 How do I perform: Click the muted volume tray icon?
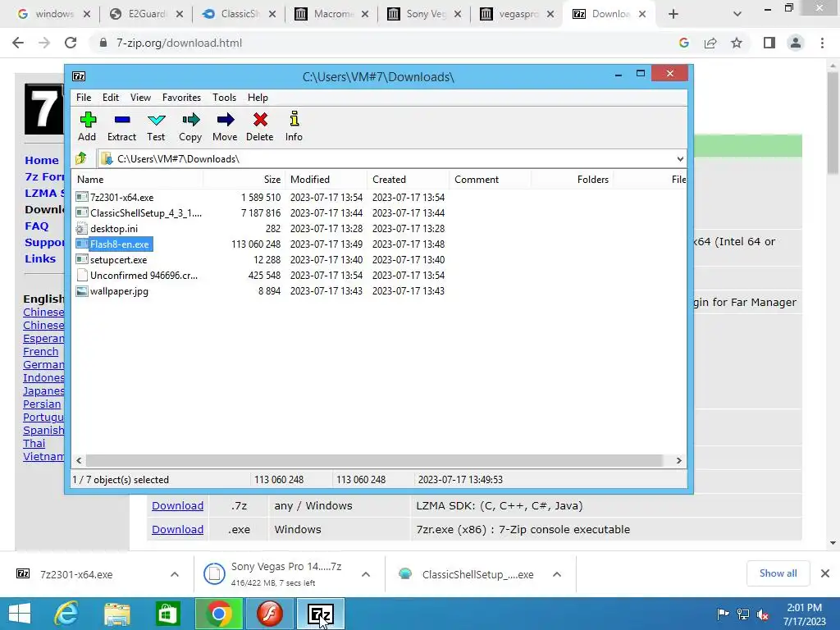[763, 614]
